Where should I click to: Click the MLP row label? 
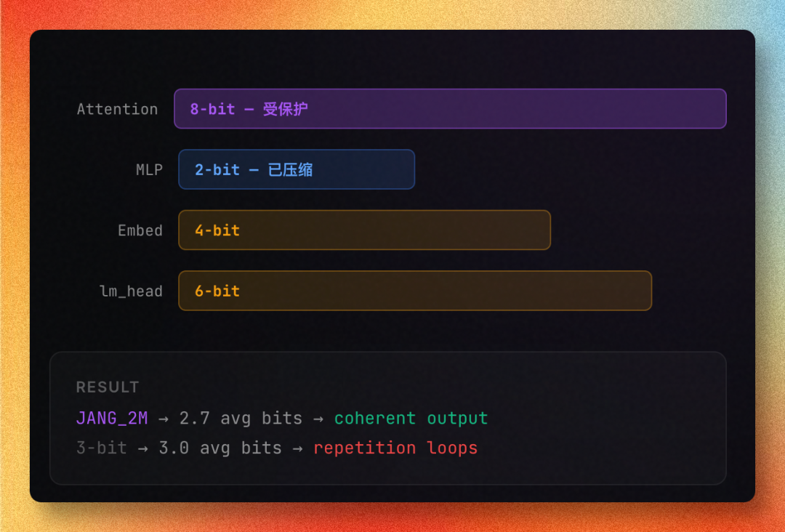[149, 170]
